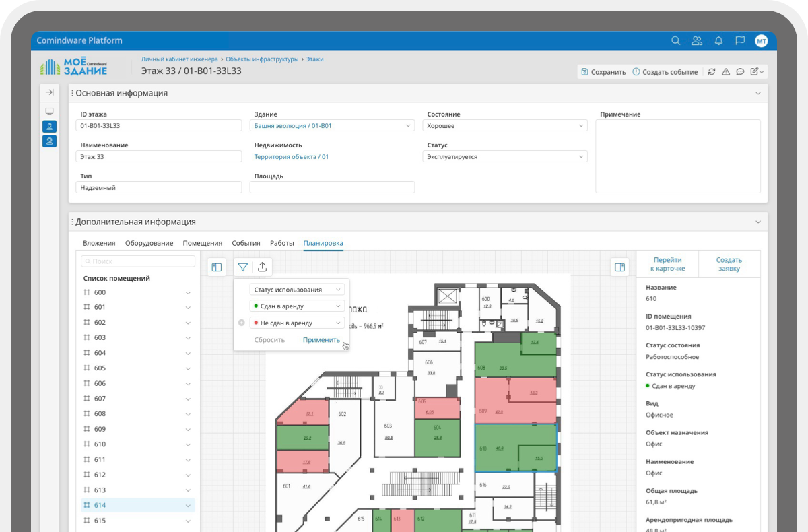Open the 'Статус использования' filter dropdown
Viewport: 808px width, 532px height.
point(297,290)
